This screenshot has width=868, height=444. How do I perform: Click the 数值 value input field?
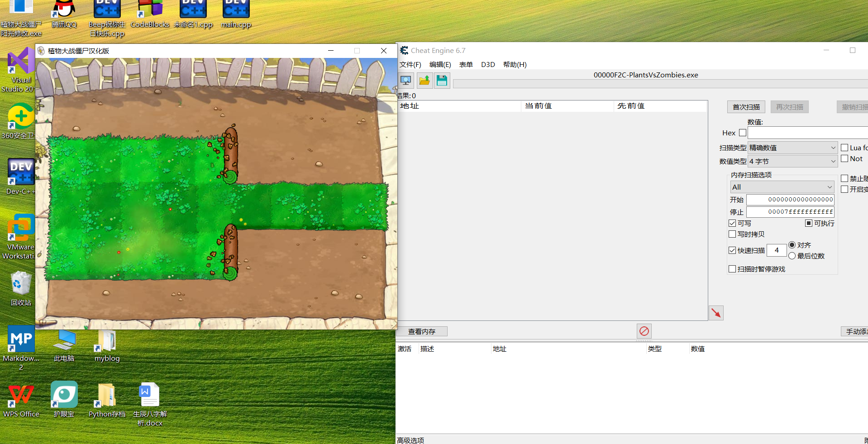point(808,133)
